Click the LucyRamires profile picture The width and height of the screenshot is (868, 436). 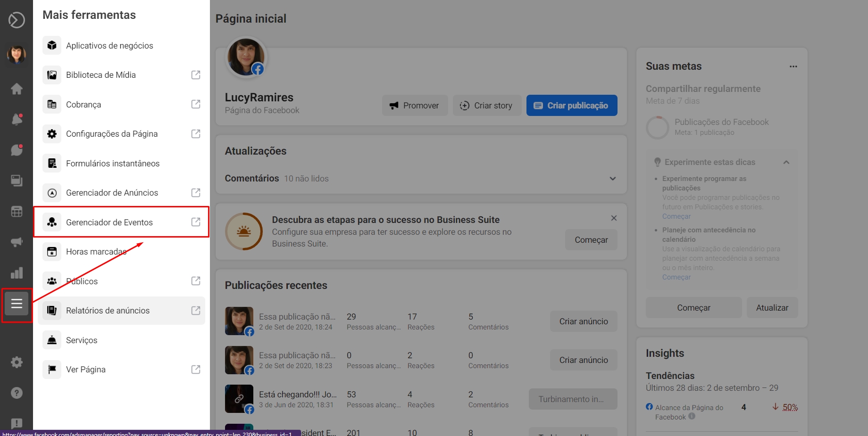tap(246, 58)
